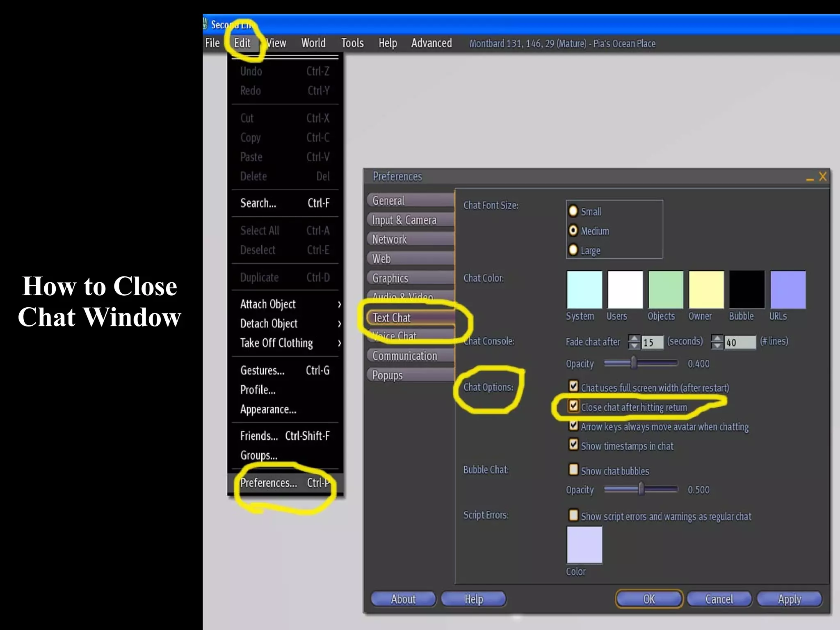Pick the Users chat color swatch
Image resolution: width=840 pixels, height=630 pixels.
625,290
